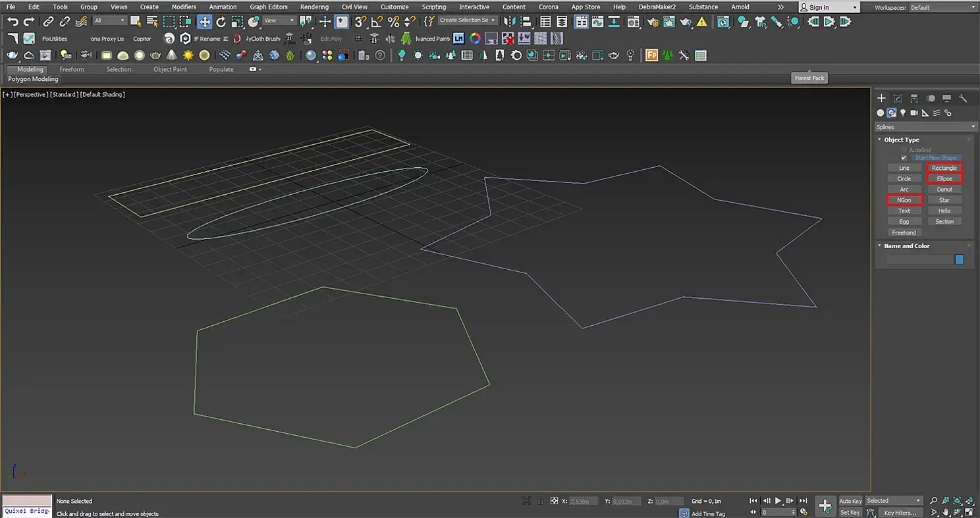The height and width of the screenshot is (518, 980).
Task: Switch to the Freeform ribbon tab
Action: 72,69
